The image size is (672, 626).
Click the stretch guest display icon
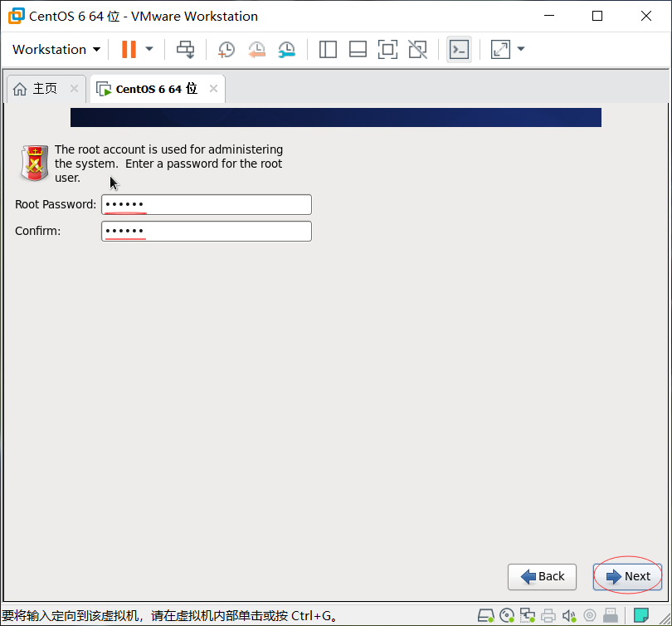[500, 49]
